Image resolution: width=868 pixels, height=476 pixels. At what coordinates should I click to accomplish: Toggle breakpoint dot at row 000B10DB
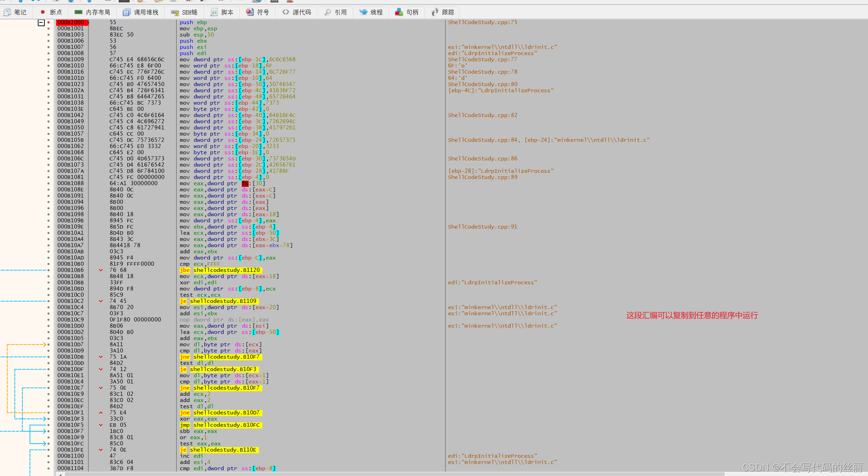[48, 357]
